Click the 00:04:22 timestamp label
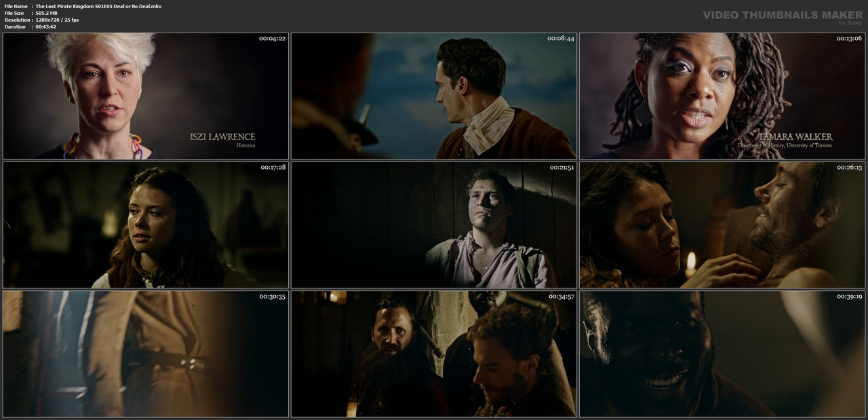Screen dimensions: 868x420 pos(272,38)
